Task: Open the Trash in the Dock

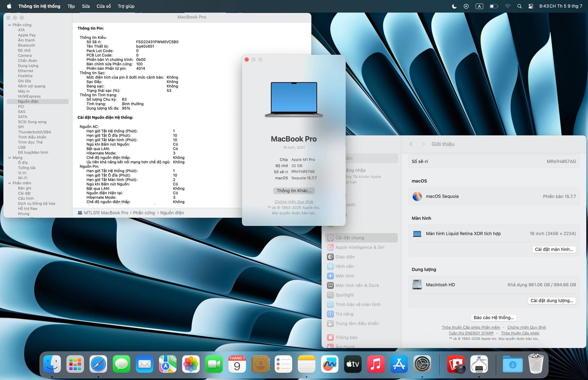Action: [536, 364]
